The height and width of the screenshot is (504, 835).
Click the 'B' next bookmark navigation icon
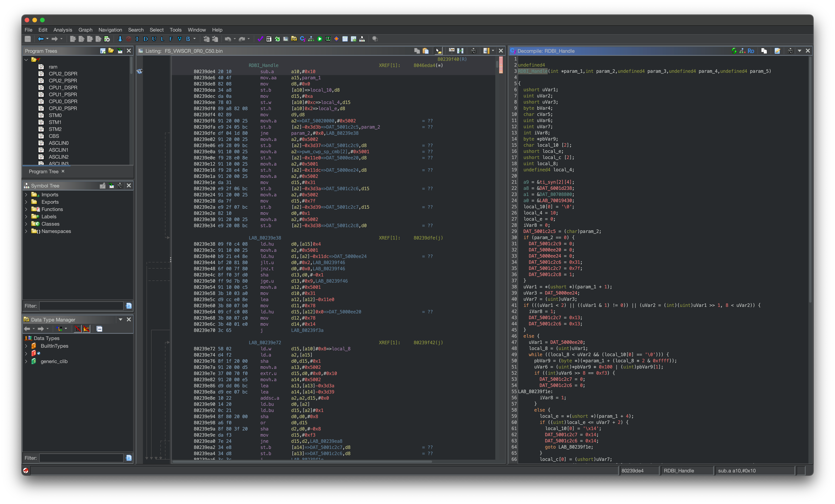pyautogui.click(x=188, y=39)
